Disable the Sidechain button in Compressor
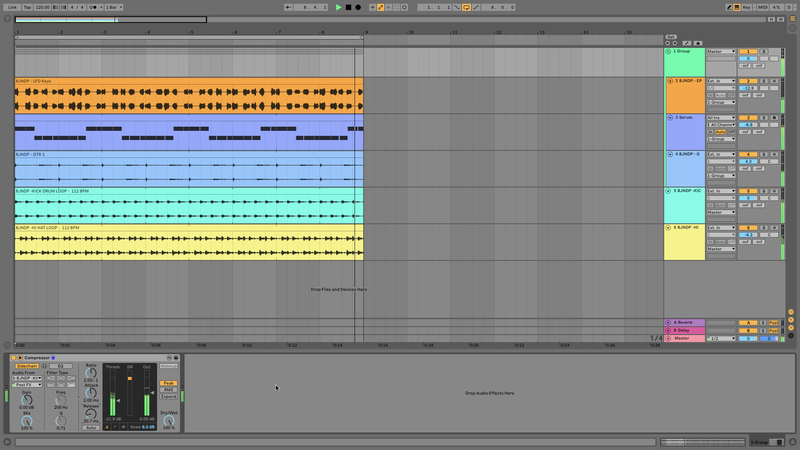Viewport: 800px width, 450px height. click(x=26, y=366)
